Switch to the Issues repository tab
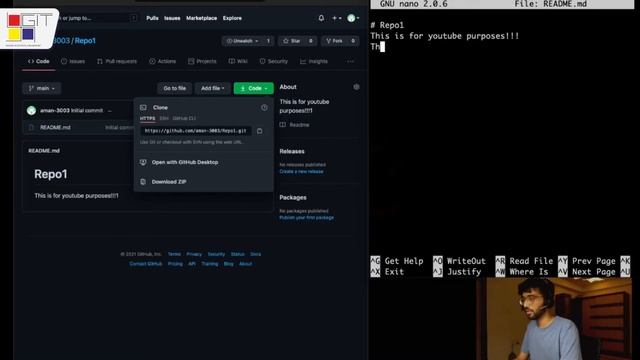640x360 pixels. pos(73,61)
